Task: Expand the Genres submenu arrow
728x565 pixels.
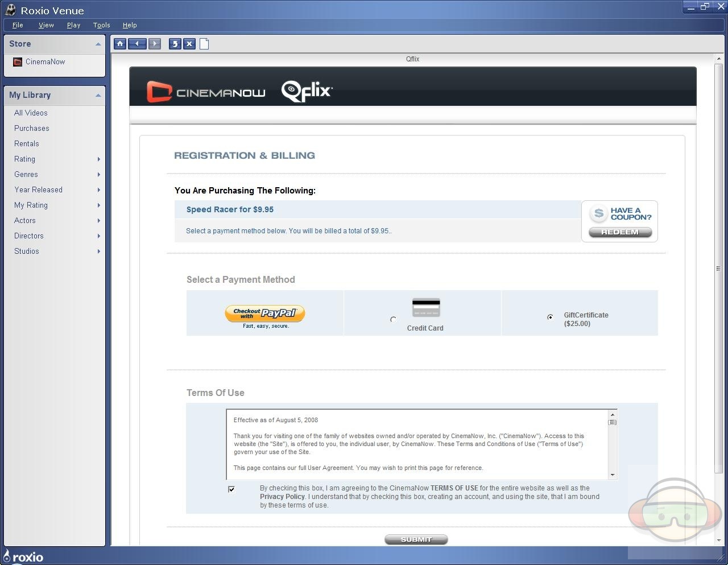Action: tap(99, 175)
